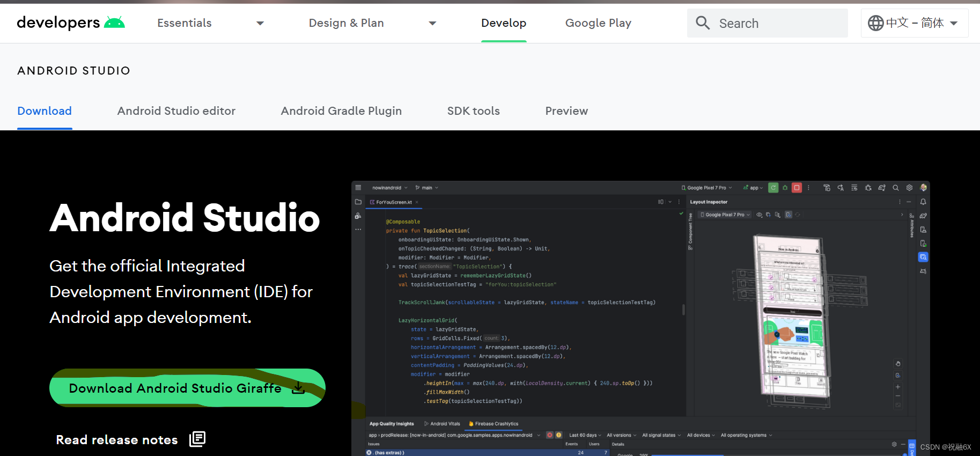Viewport: 980px width, 456px height.
Task: Click the green Run app button in IDE
Action: (x=773, y=188)
